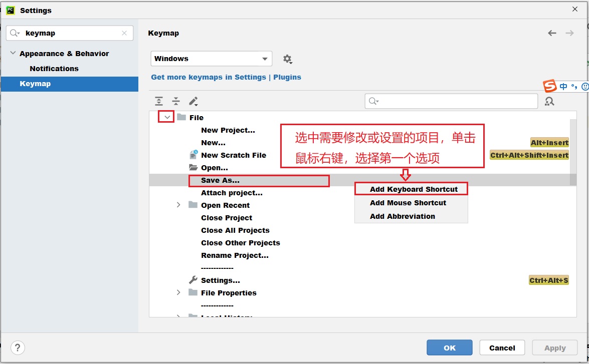Expand the Open Recent folder
The image size is (589, 364).
pyautogui.click(x=178, y=205)
